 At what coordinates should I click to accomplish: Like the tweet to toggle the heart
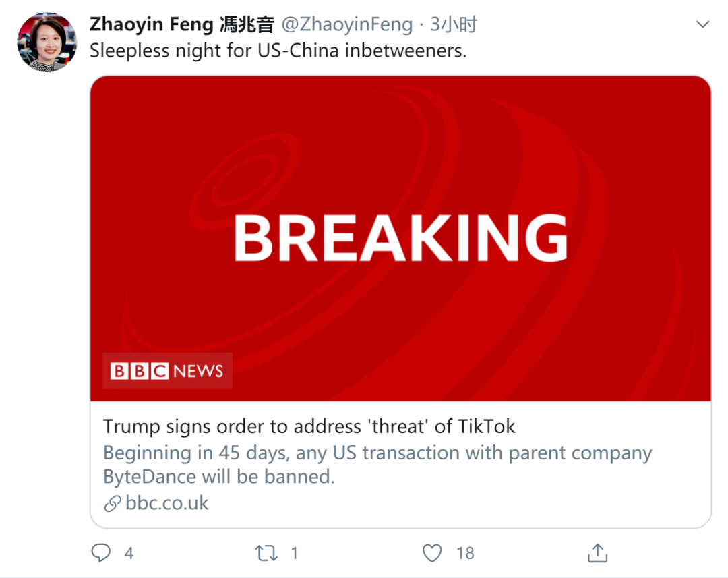pyautogui.click(x=431, y=552)
